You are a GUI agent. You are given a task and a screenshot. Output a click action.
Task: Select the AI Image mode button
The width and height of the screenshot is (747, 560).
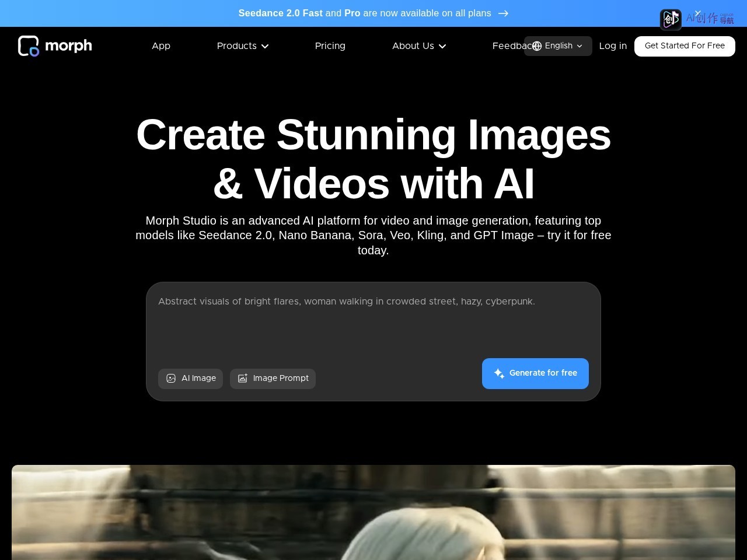coord(190,379)
